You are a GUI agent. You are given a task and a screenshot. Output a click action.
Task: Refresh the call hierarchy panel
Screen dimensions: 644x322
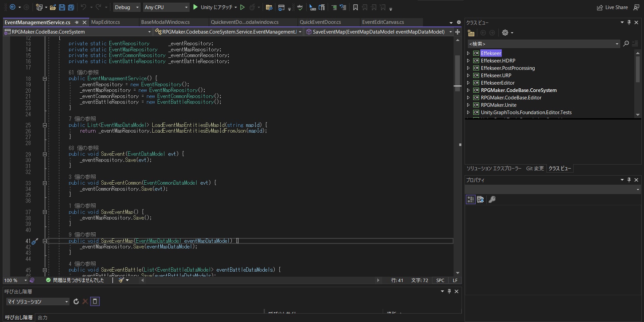[76, 302]
